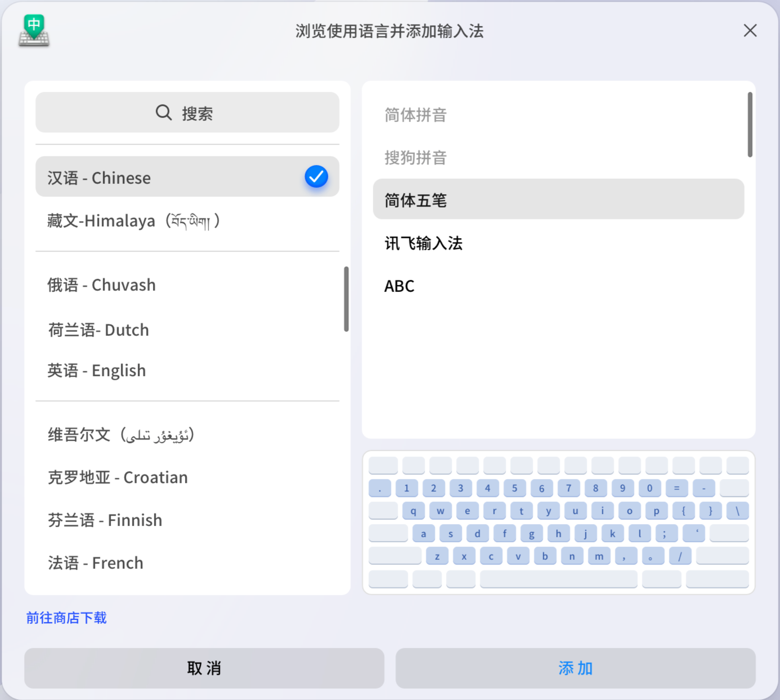Click the 添加 button to add
This screenshot has height=700, width=780.
tap(575, 668)
